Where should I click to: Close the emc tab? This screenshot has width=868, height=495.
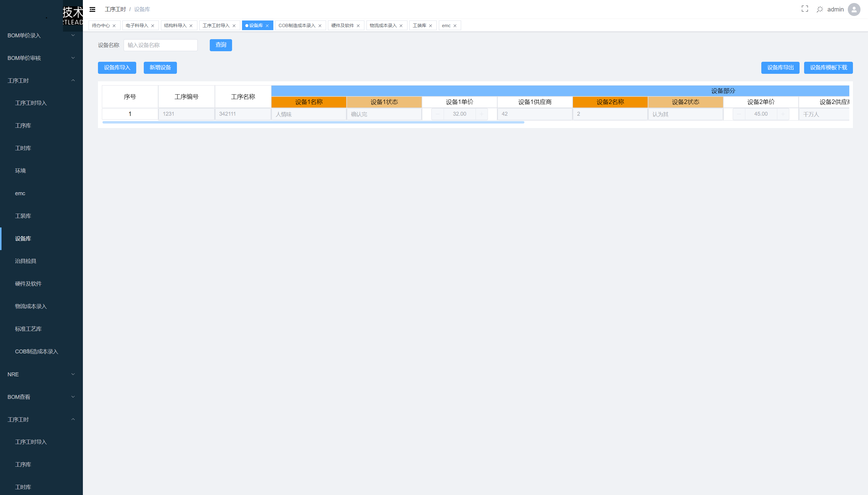coord(455,26)
